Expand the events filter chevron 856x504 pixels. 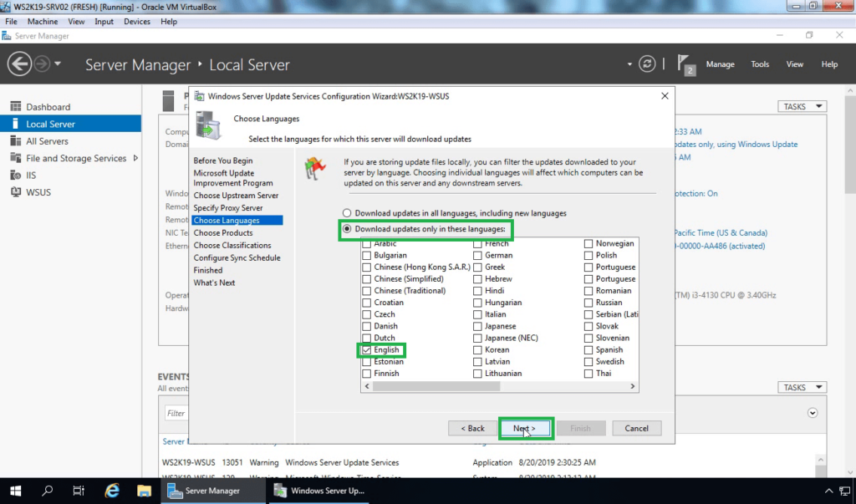point(813,413)
